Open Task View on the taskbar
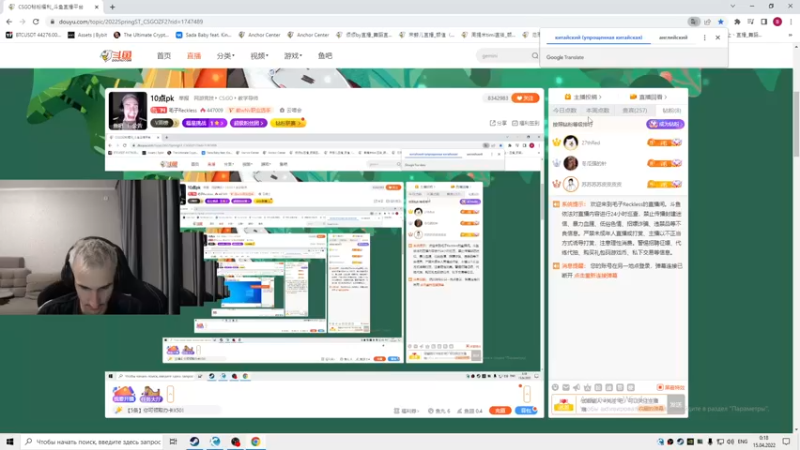Viewport: 800px width, 450px height. [173, 442]
